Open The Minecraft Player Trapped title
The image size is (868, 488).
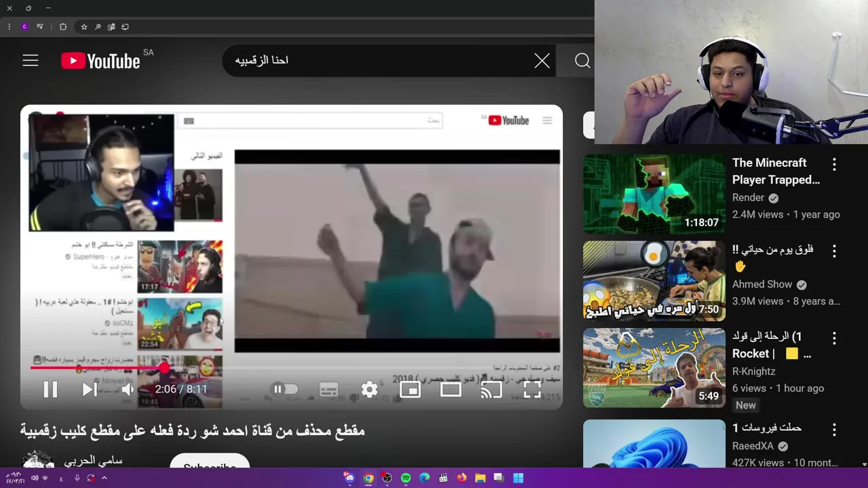point(776,171)
